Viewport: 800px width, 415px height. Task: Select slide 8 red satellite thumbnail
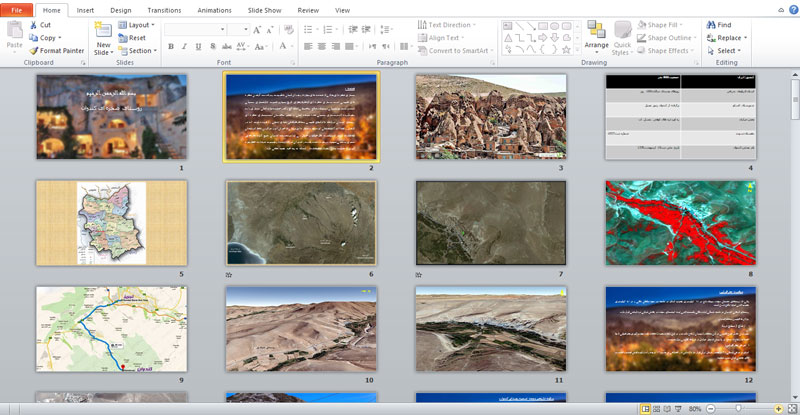[681, 220]
